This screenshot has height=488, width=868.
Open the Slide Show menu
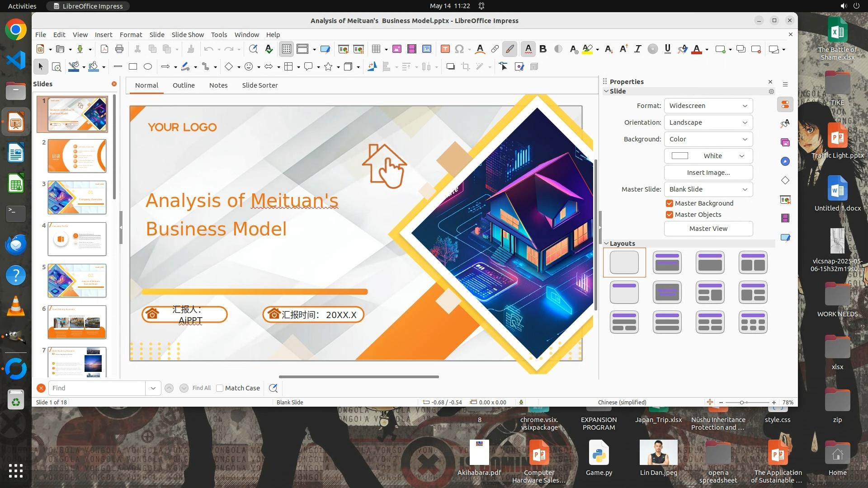[x=188, y=35]
